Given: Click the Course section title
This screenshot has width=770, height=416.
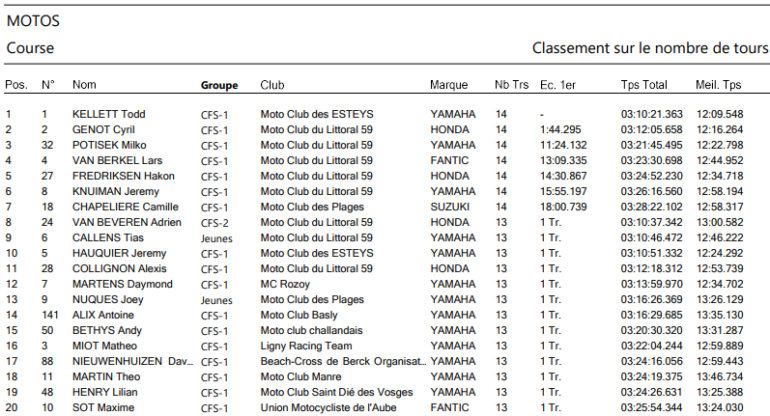Looking at the screenshot, I should (30, 48).
